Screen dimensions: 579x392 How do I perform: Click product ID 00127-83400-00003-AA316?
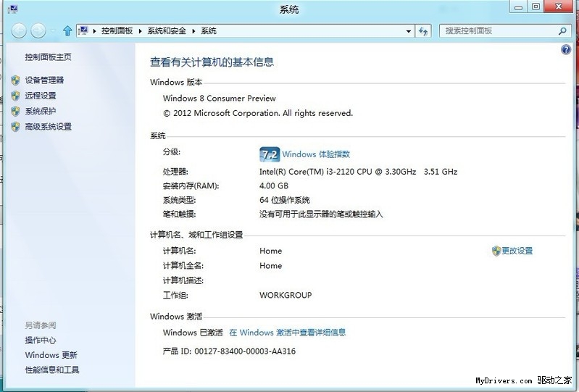click(x=245, y=351)
